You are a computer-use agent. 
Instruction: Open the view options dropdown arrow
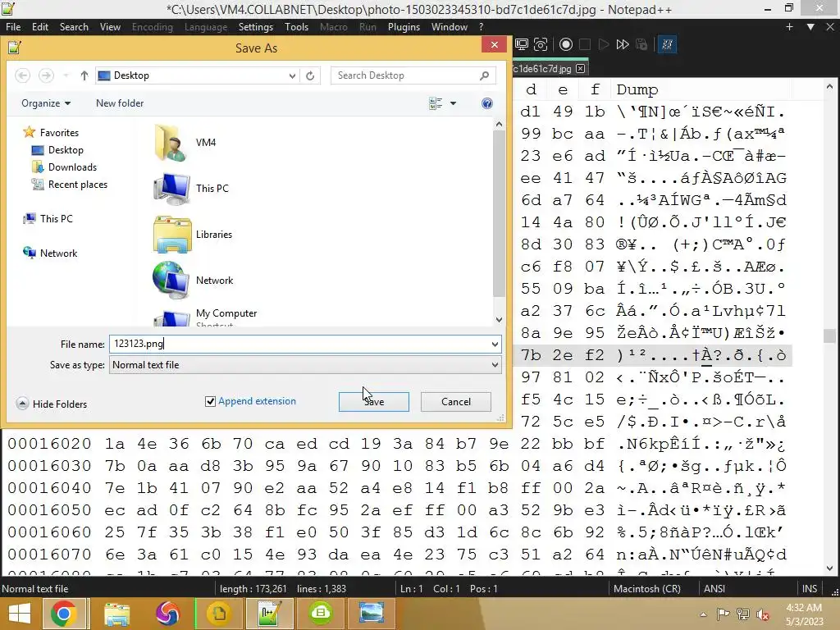point(453,103)
